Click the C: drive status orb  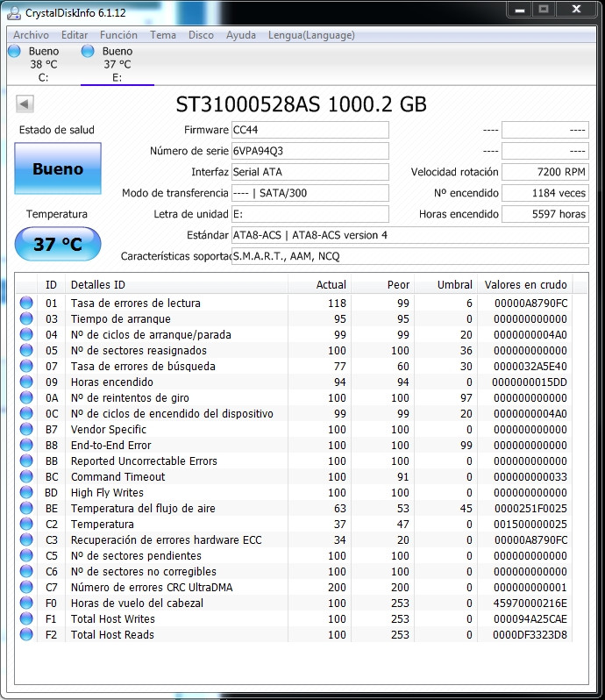coord(14,51)
